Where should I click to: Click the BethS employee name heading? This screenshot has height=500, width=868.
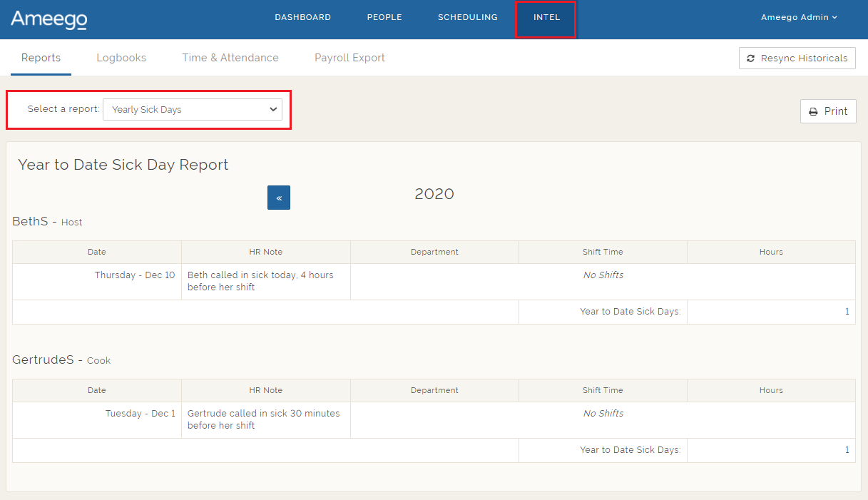(x=30, y=222)
